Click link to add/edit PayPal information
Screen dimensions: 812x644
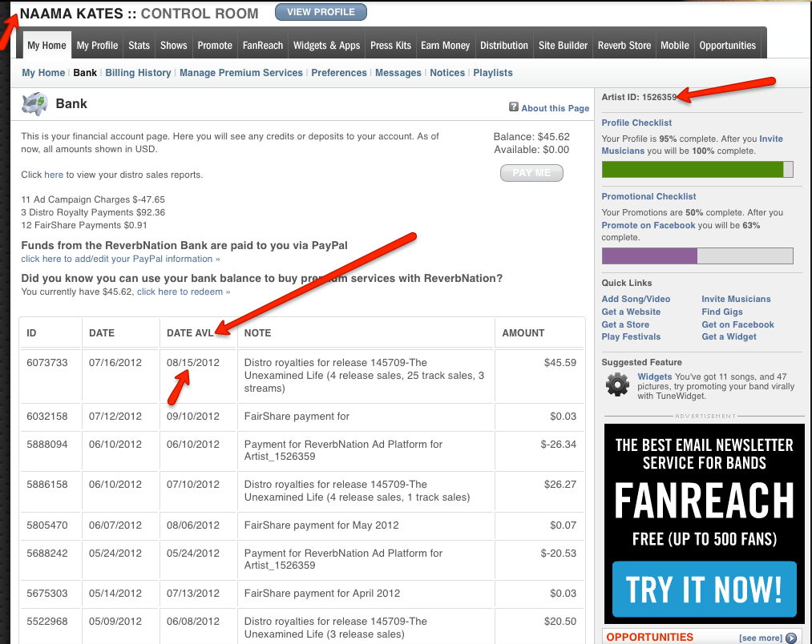point(120,260)
